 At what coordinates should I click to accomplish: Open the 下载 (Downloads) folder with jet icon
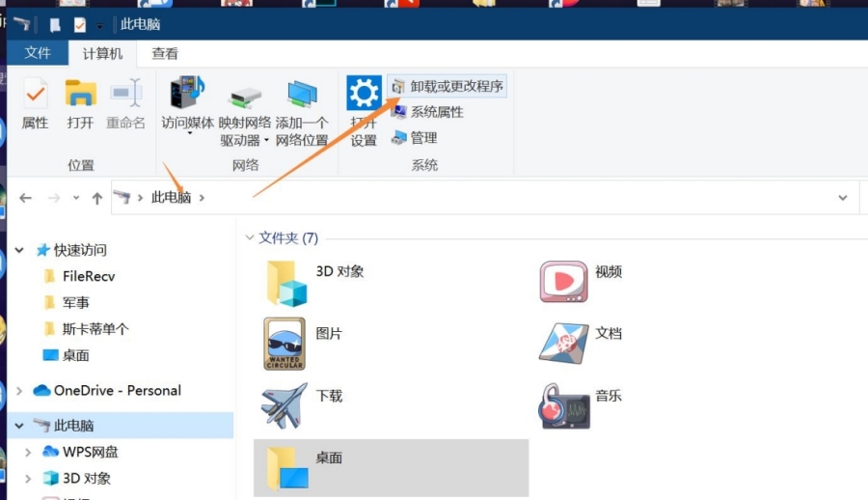click(x=285, y=404)
